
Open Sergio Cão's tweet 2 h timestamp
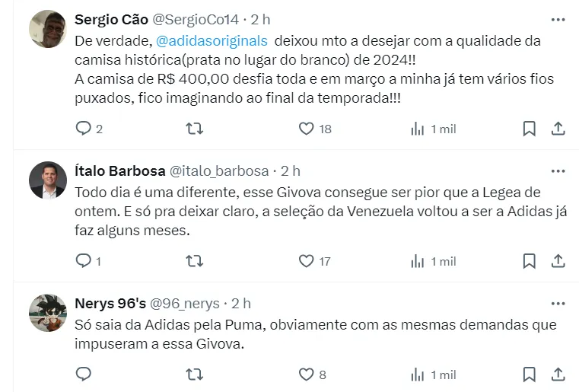[260, 19]
